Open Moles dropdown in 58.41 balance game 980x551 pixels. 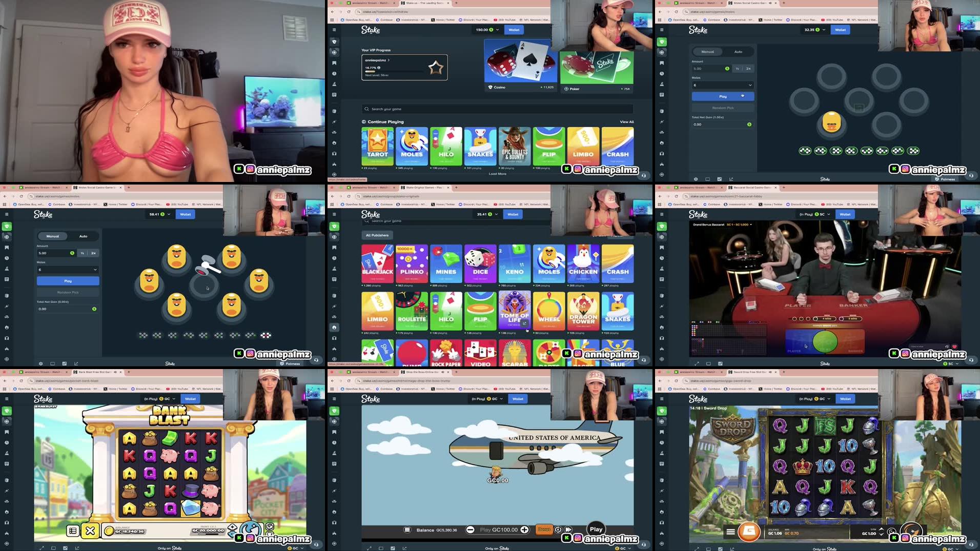click(68, 270)
